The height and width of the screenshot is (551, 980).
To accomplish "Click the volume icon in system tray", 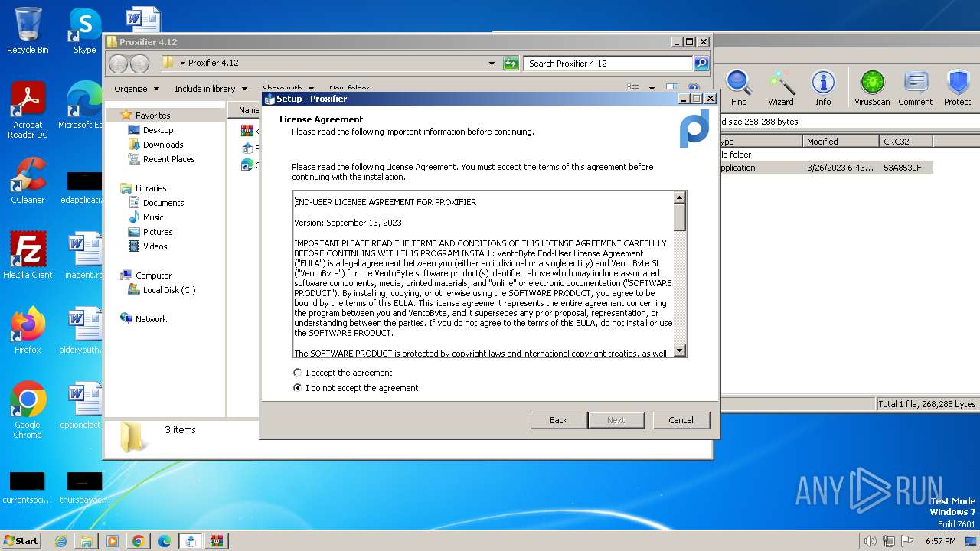I will tap(870, 541).
